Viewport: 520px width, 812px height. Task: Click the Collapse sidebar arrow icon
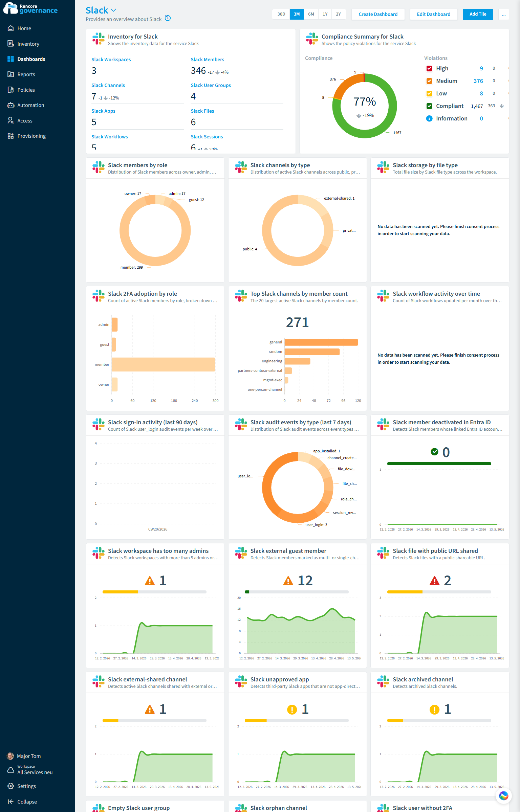(10, 802)
